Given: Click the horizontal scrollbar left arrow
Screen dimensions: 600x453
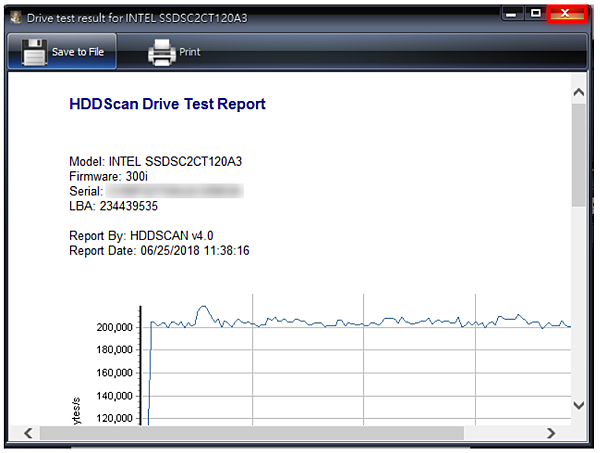Looking at the screenshot, I should click(x=28, y=433).
